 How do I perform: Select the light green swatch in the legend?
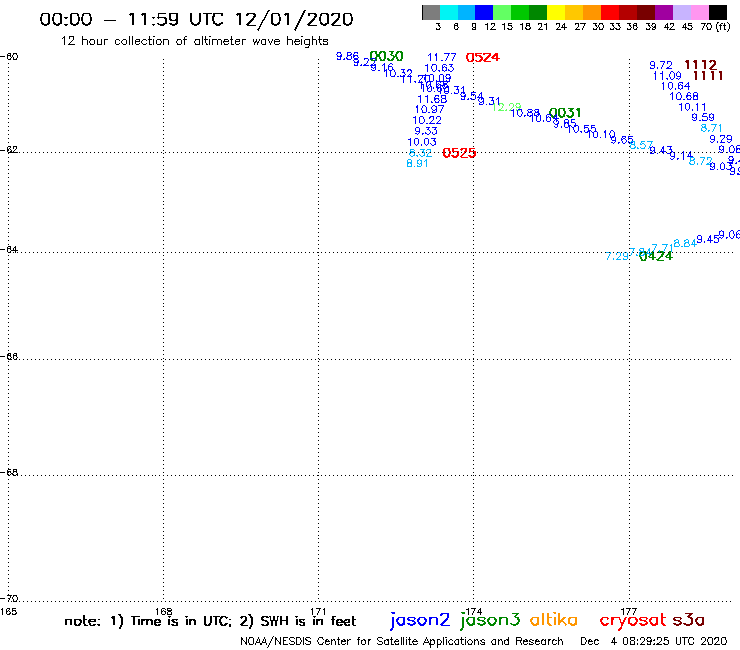click(x=502, y=12)
